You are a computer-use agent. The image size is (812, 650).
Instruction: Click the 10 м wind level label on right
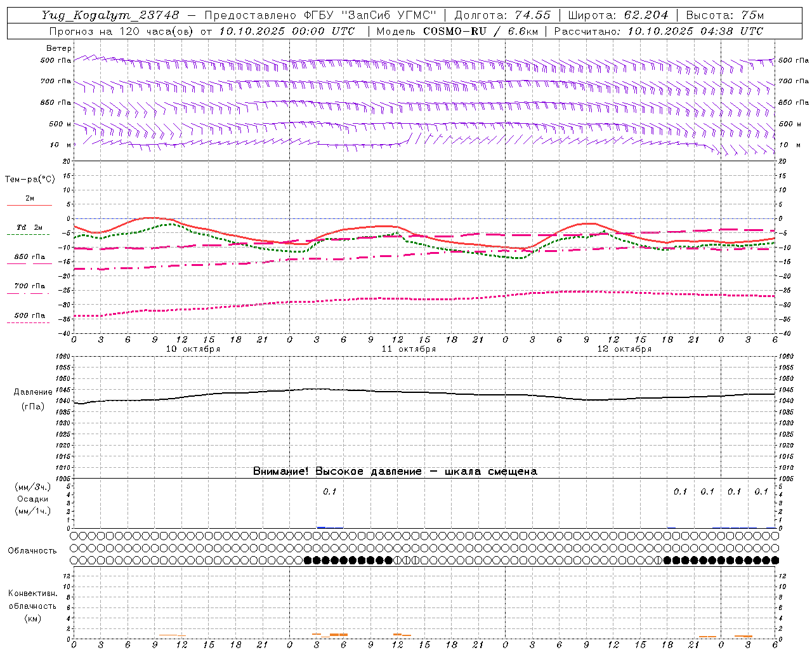(x=789, y=145)
